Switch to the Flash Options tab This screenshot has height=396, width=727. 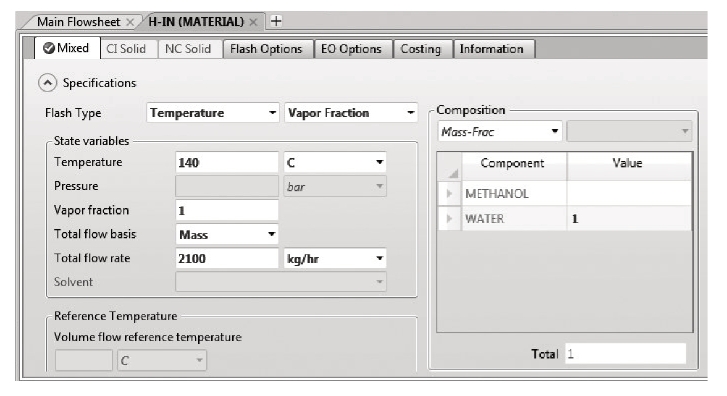pos(266,49)
